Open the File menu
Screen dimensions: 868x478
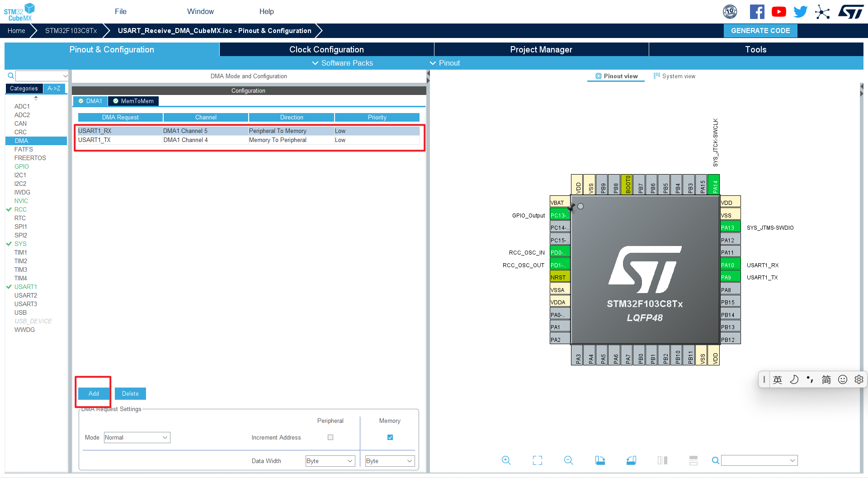tap(121, 11)
